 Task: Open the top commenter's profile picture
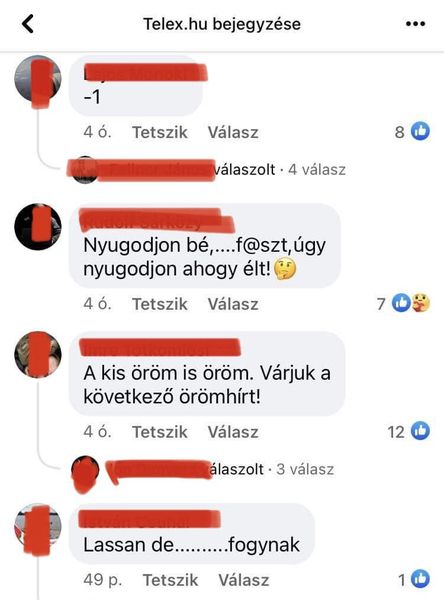(x=38, y=79)
